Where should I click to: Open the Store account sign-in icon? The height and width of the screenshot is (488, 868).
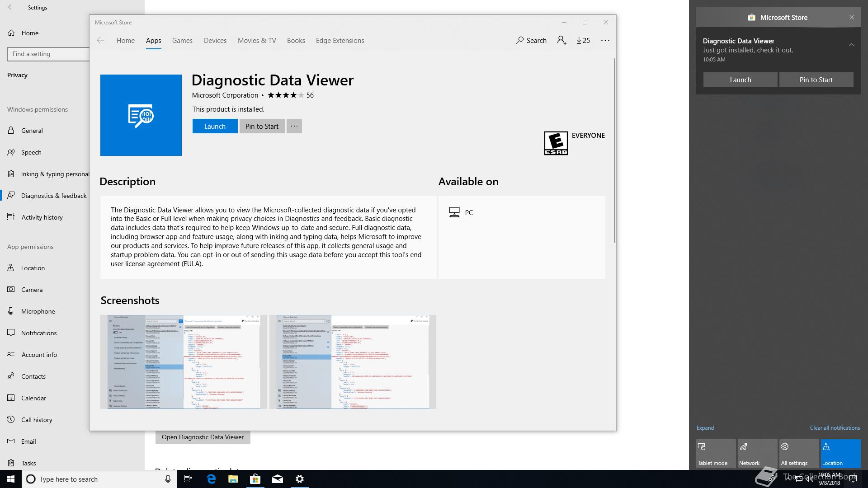[561, 40]
